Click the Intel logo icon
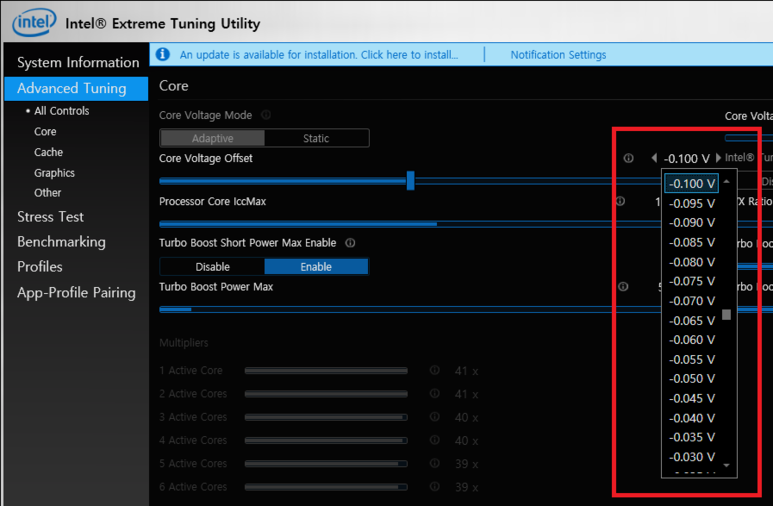Viewport: 773px width, 506px height. [34, 22]
